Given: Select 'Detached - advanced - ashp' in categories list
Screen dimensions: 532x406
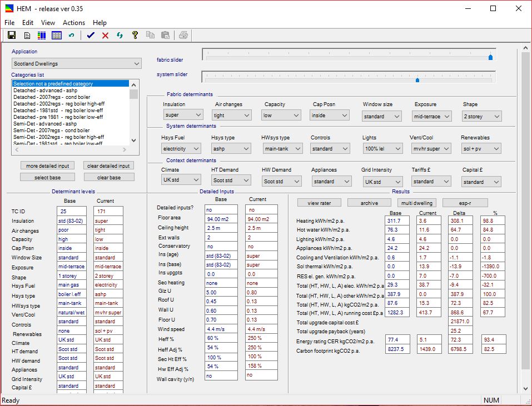Looking at the screenshot, I should [x=46, y=90].
